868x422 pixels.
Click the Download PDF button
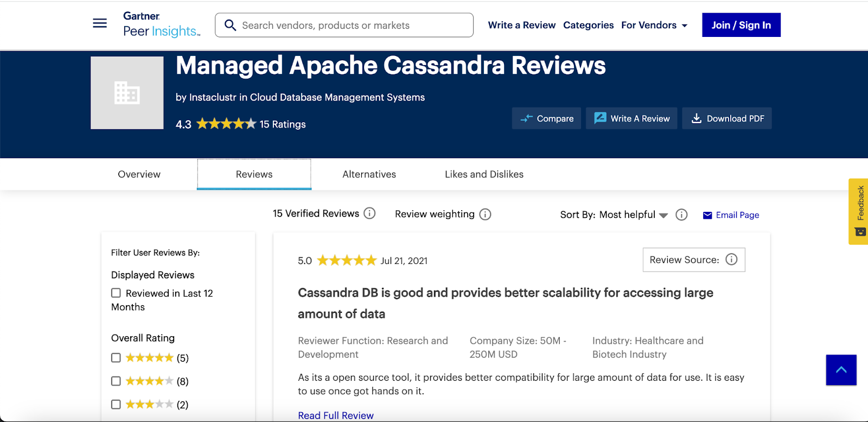727,118
